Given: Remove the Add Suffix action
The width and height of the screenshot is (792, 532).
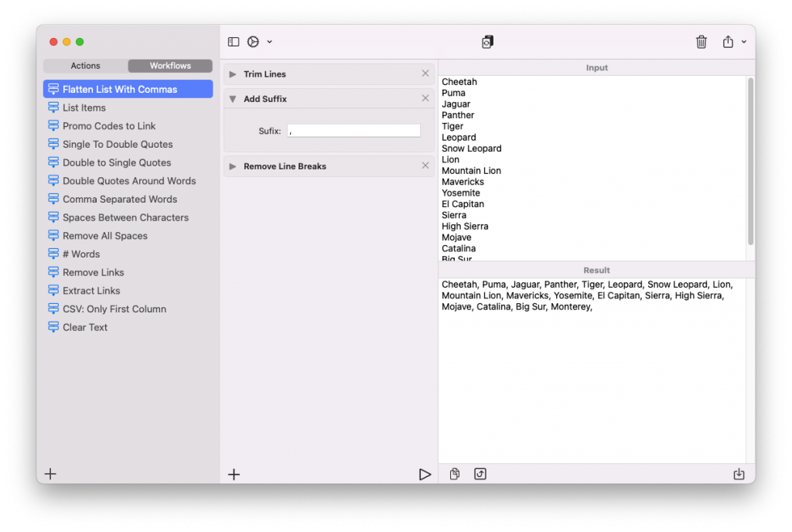Looking at the screenshot, I should 425,98.
